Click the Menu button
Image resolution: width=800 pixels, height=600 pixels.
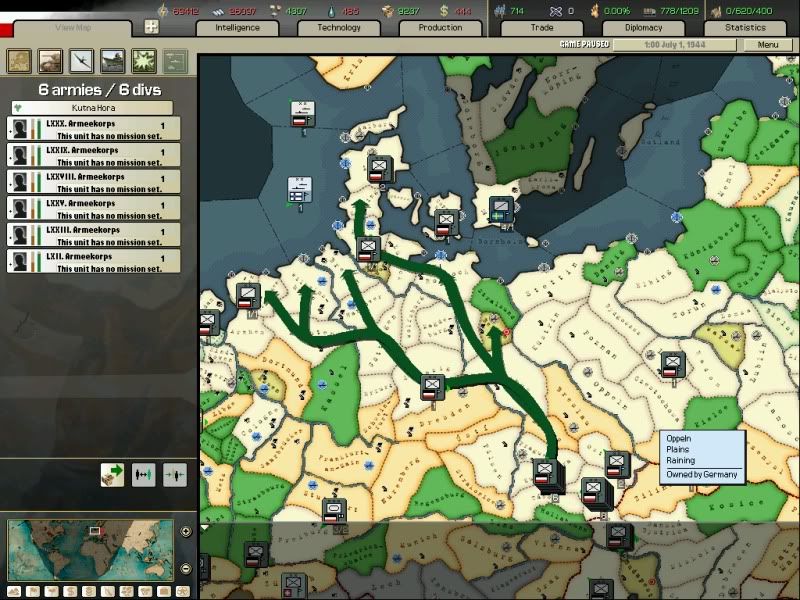coord(767,45)
